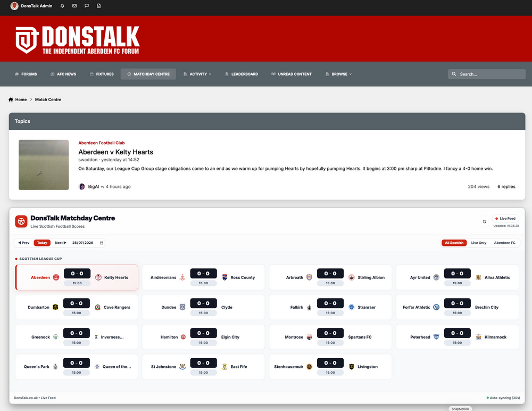Open Matchday Centre tab
The width and height of the screenshot is (532, 411).
[x=148, y=74]
